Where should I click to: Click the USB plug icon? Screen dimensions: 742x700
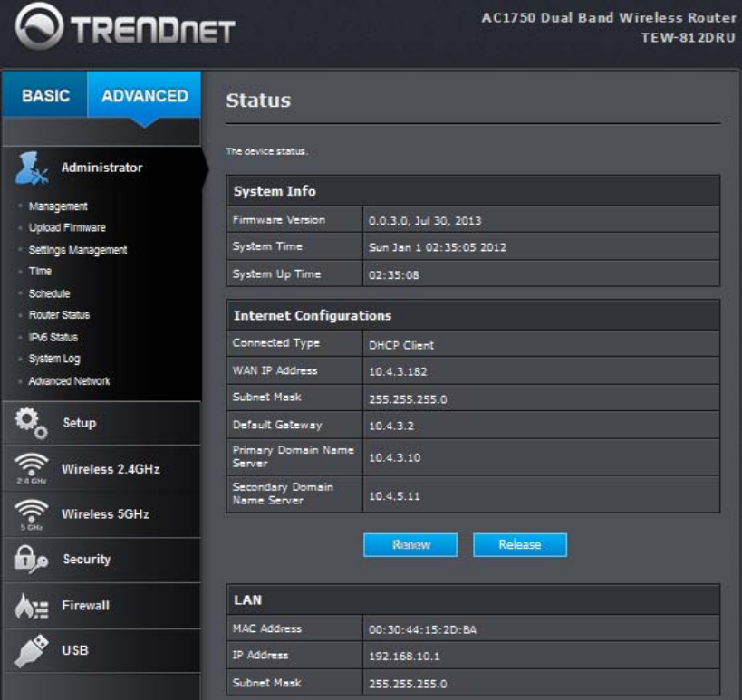click(31, 651)
